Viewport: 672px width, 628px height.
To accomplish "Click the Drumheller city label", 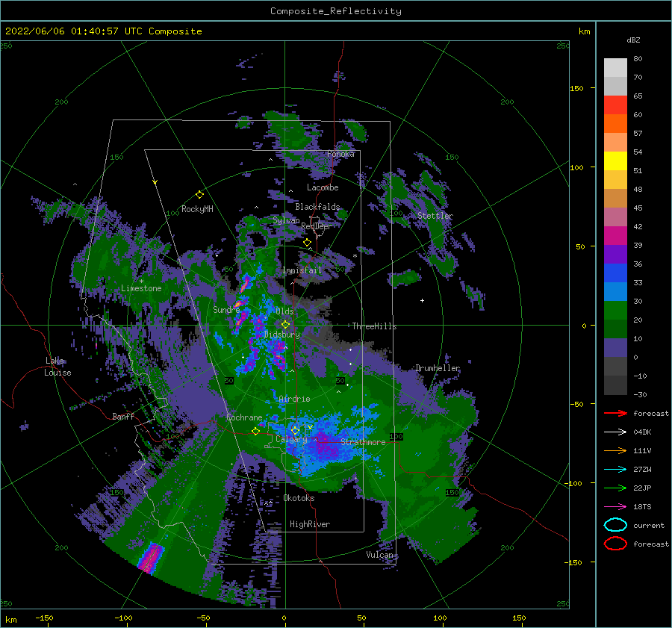I will [x=438, y=368].
